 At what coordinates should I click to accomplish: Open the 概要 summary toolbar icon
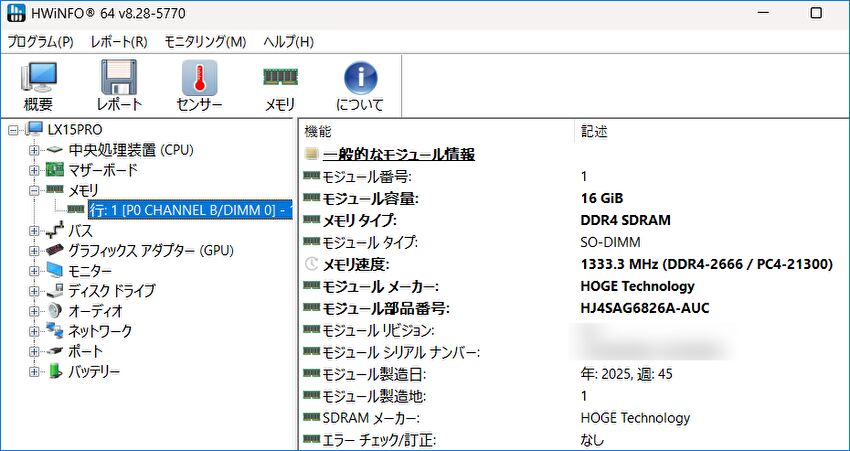point(38,86)
